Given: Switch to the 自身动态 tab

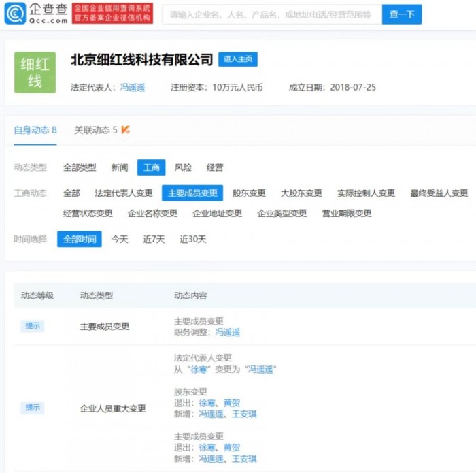Looking at the screenshot, I should pos(35,130).
